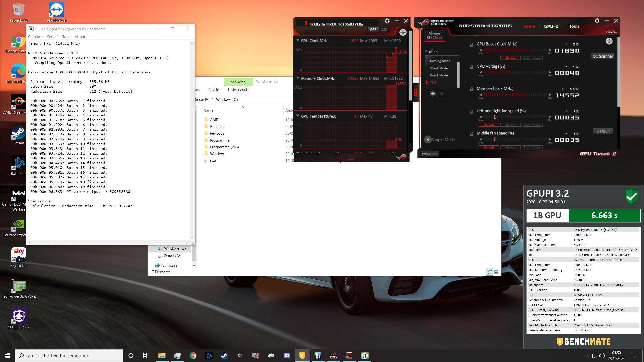Toggle the Always 3D Clock button
Viewport: 644px width, 362px height.
tap(435, 35)
